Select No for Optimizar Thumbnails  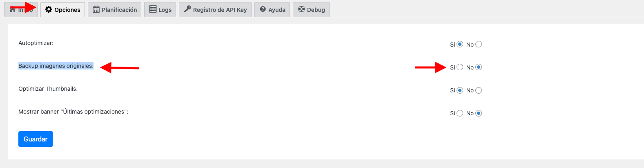pyautogui.click(x=479, y=90)
